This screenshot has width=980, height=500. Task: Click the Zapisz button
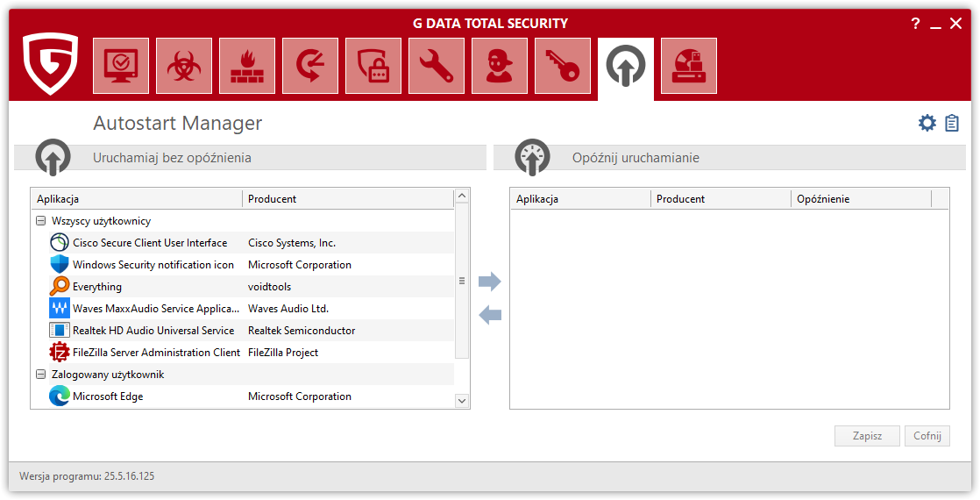click(867, 436)
